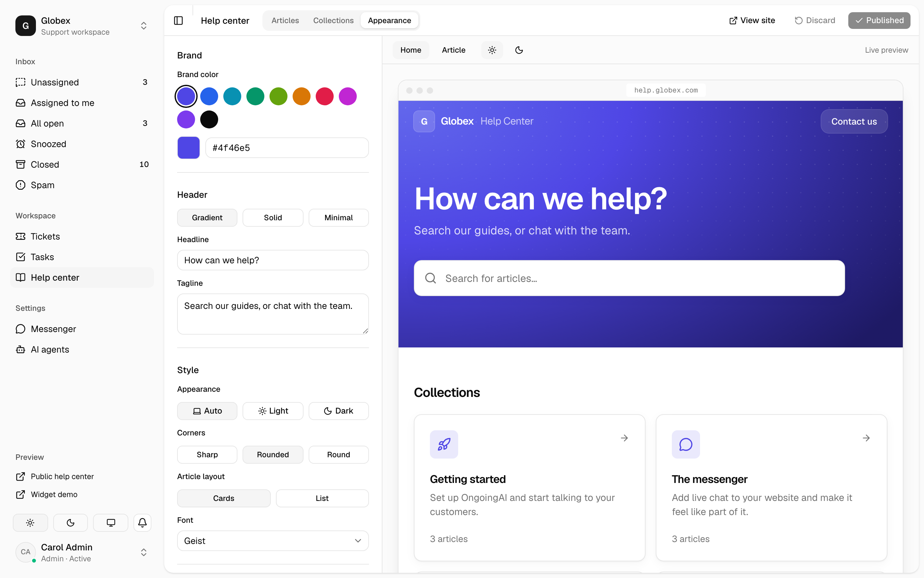Screen dimensions: 924x578
Task: Select dark theme icon in bottom sidebar
Action: click(71, 522)
